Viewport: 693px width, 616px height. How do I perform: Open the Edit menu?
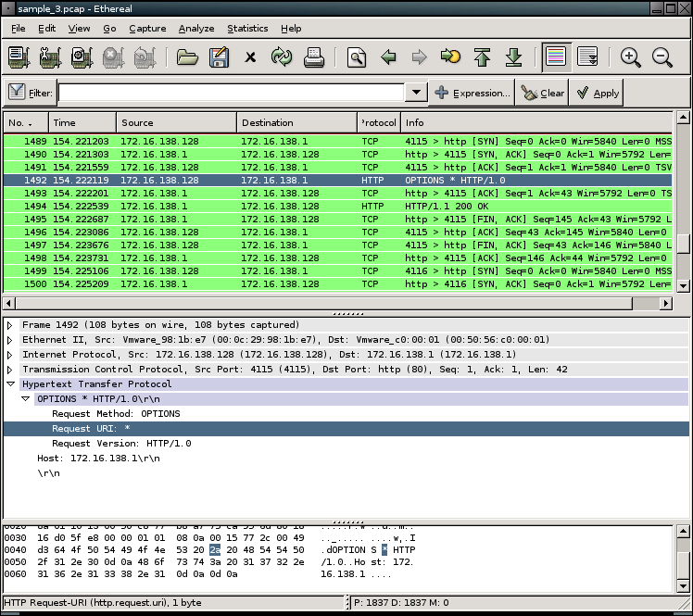coord(46,29)
